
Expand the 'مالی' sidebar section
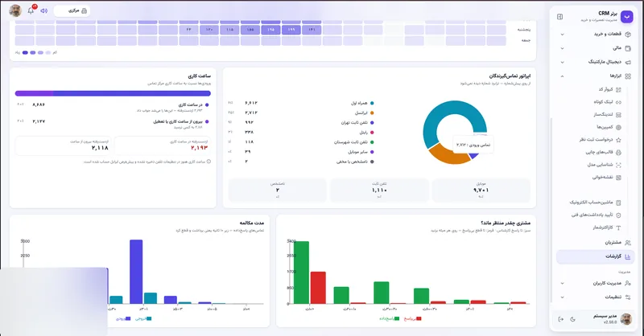click(x=596, y=48)
